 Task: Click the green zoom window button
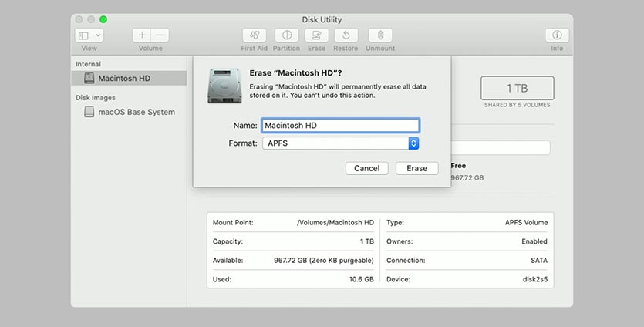(103, 19)
